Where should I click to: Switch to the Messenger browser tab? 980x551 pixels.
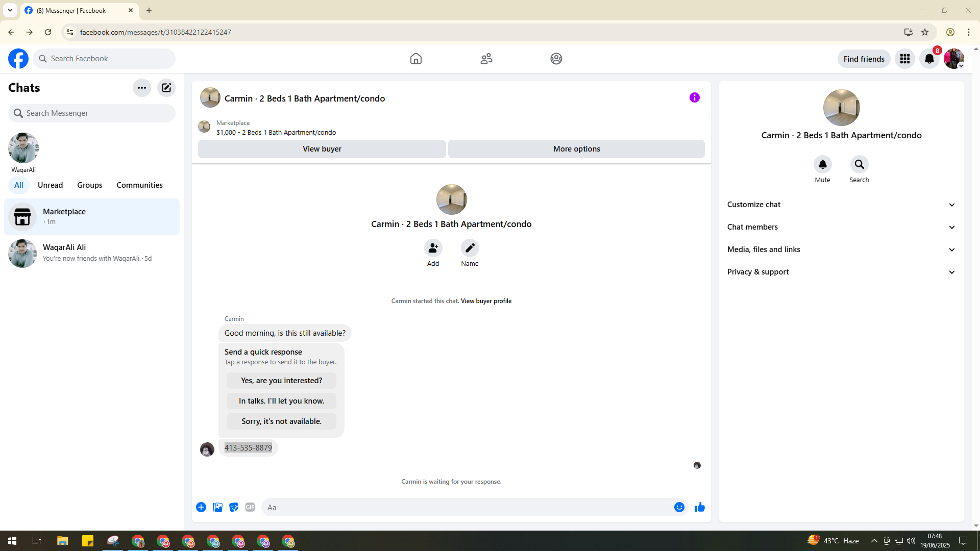click(79, 10)
